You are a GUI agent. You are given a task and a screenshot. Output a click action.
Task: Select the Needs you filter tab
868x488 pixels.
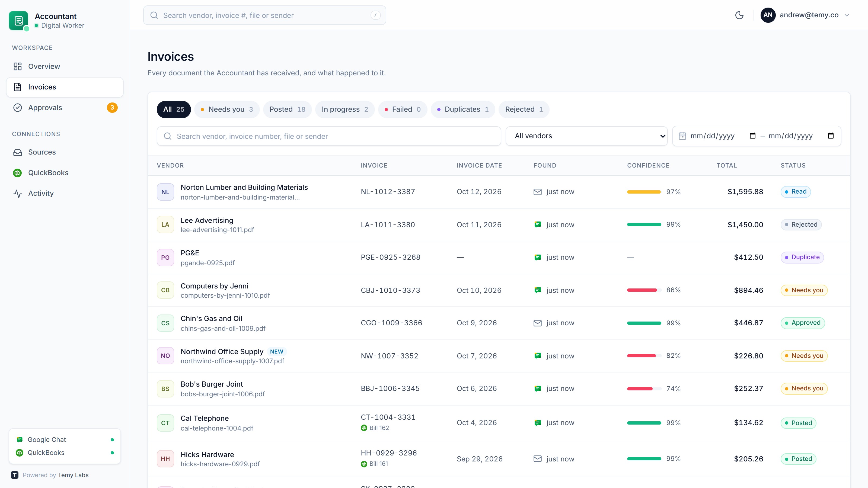click(227, 109)
